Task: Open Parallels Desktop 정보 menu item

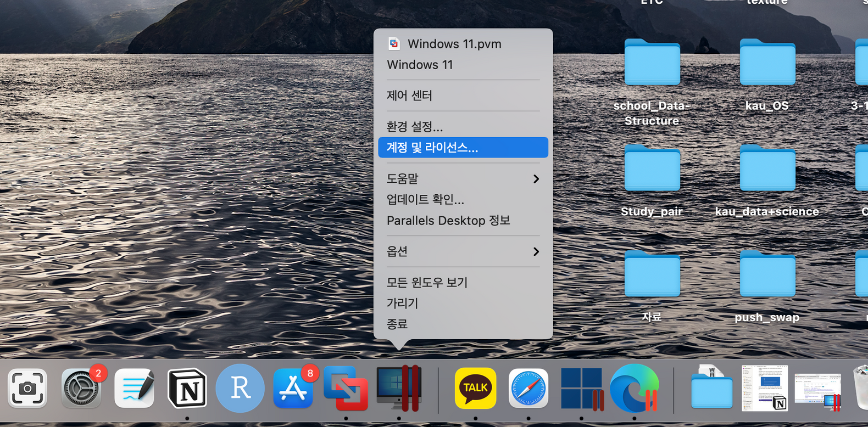Action: coord(463,221)
